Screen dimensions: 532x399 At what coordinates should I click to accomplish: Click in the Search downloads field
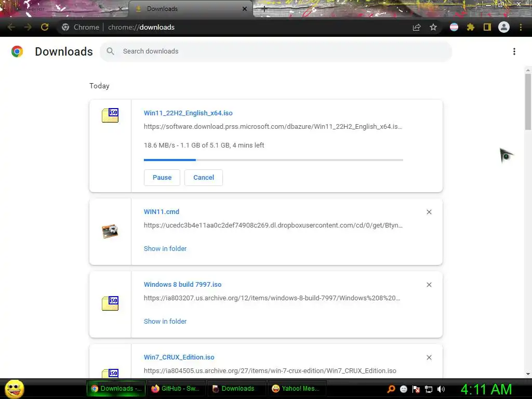coord(275,51)
